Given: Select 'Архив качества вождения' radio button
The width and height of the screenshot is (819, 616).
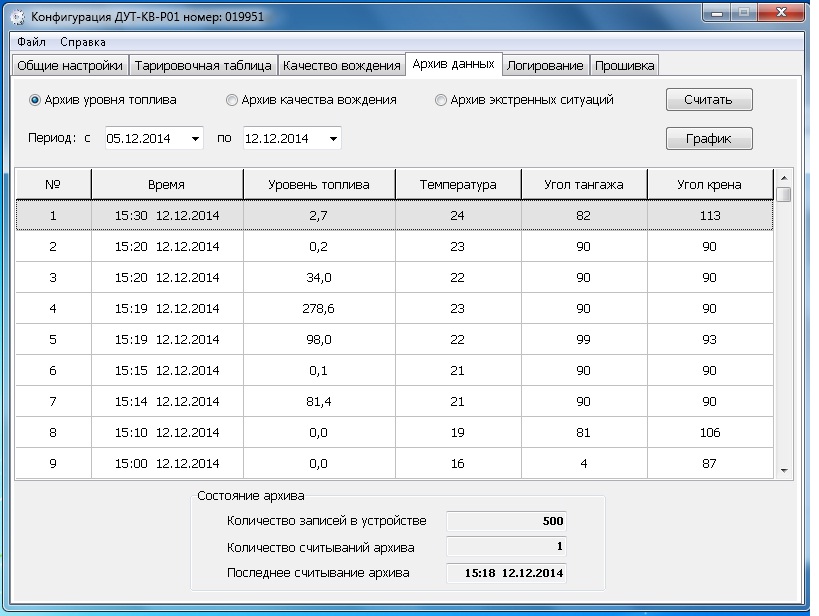Looking at the screenshot, I should tap(232, 100).
